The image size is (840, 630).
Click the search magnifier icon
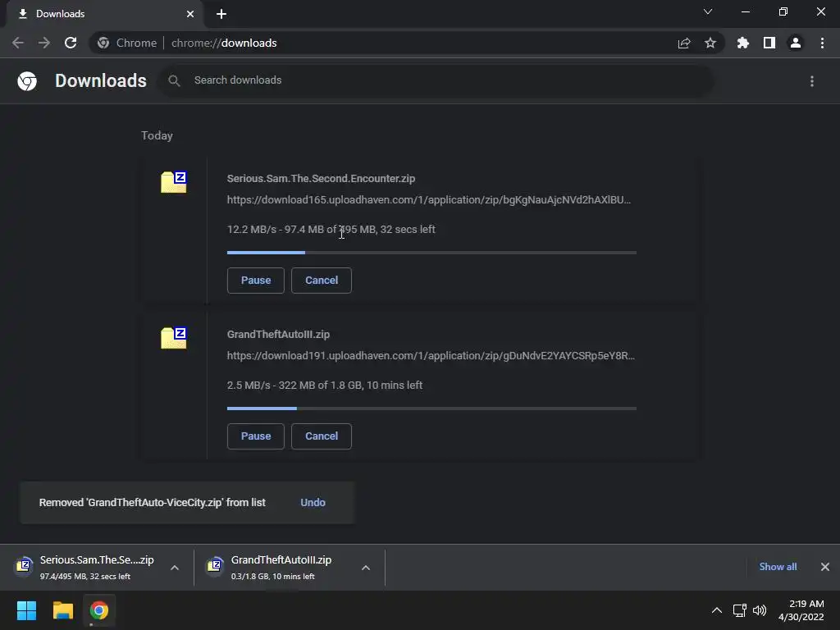pyautogui.click(x=174, y=81)
